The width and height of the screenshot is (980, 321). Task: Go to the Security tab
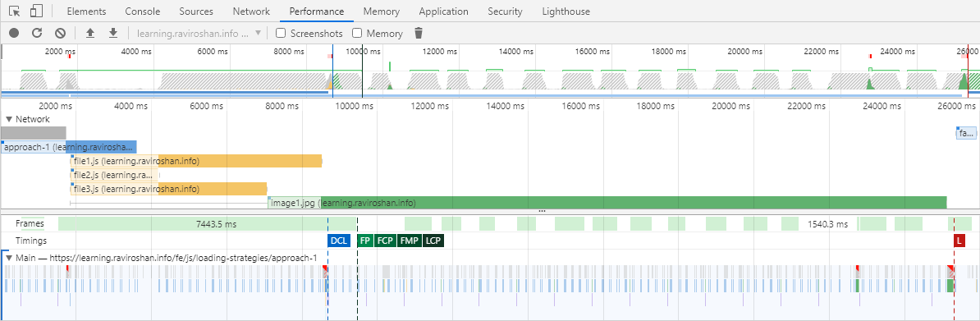coord(505,11)
